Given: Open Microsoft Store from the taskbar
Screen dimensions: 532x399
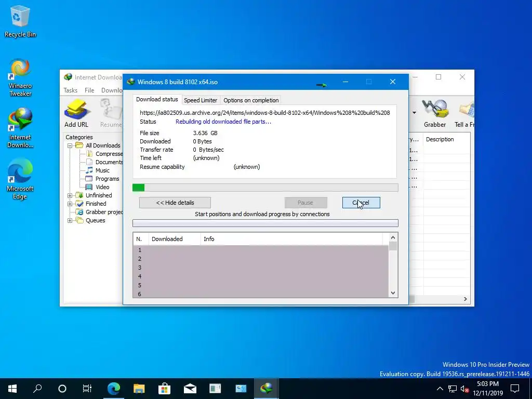Looking at the screenshot, I should (164, 389).
